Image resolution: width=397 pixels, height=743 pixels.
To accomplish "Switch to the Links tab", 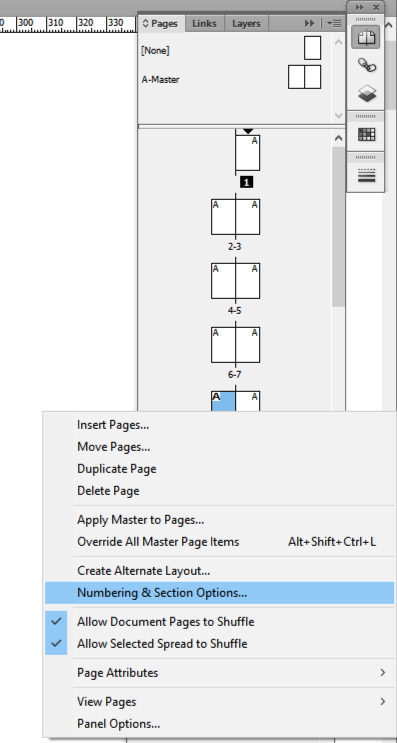I will coord(204,23).
